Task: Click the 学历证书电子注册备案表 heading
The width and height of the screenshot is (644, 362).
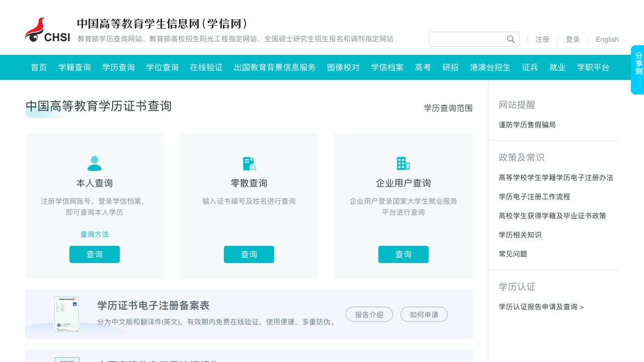Action: click(153, 306)
